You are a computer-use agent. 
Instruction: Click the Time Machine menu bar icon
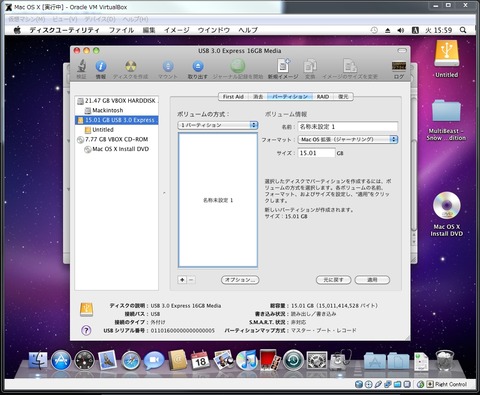point(374,30)
